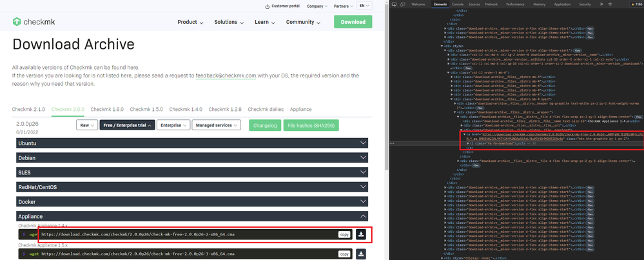Expand the SLES distro section
The image size is (644, 260).
tap(192, 172)
